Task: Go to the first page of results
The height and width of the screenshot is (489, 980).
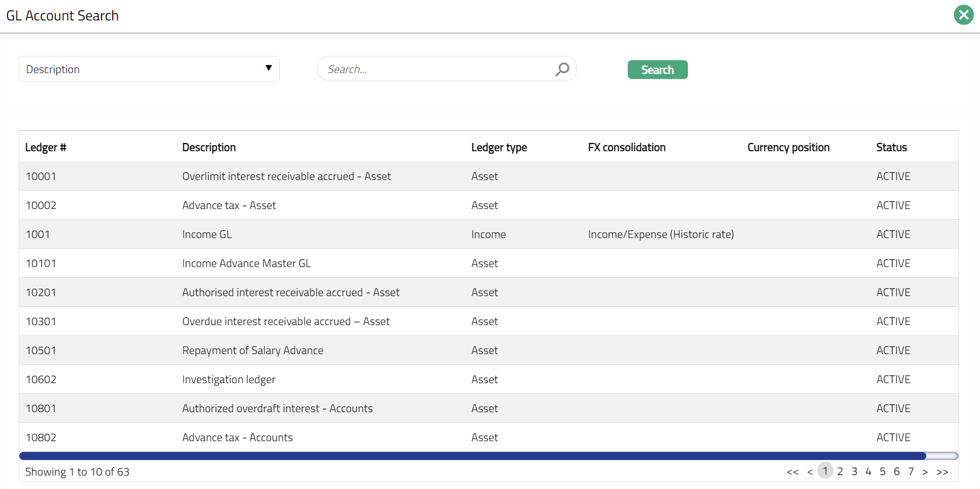Action: [792, 472]
